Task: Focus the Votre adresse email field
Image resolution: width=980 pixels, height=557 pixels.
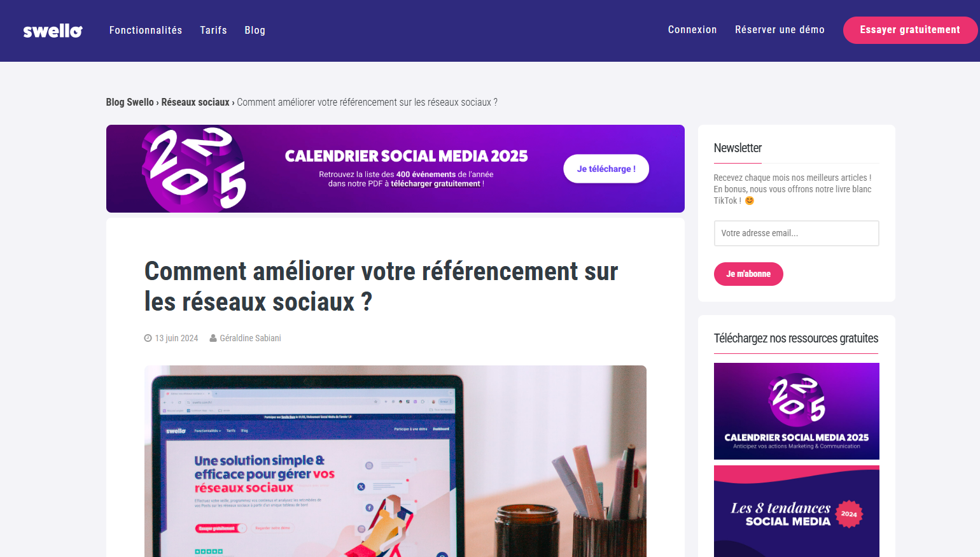Action: [796, 233]
